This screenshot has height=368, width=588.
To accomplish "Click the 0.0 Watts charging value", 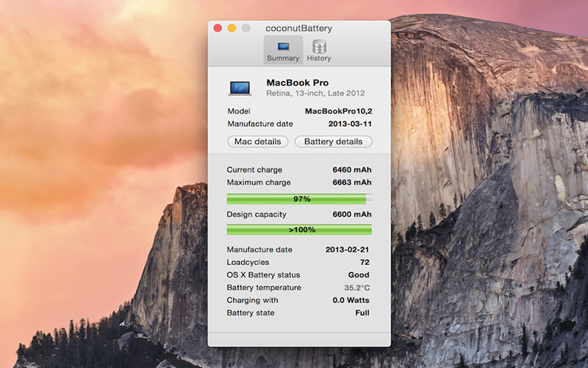I will pyautogui.click(x=351, y=300).
